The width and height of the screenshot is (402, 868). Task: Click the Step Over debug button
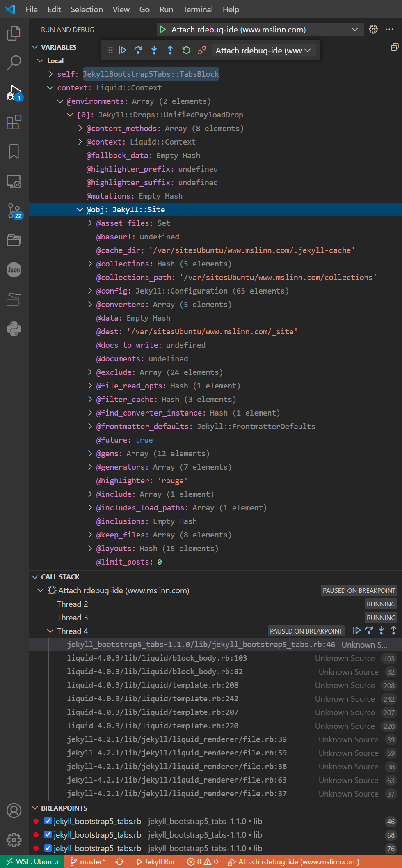coord(138,50)
